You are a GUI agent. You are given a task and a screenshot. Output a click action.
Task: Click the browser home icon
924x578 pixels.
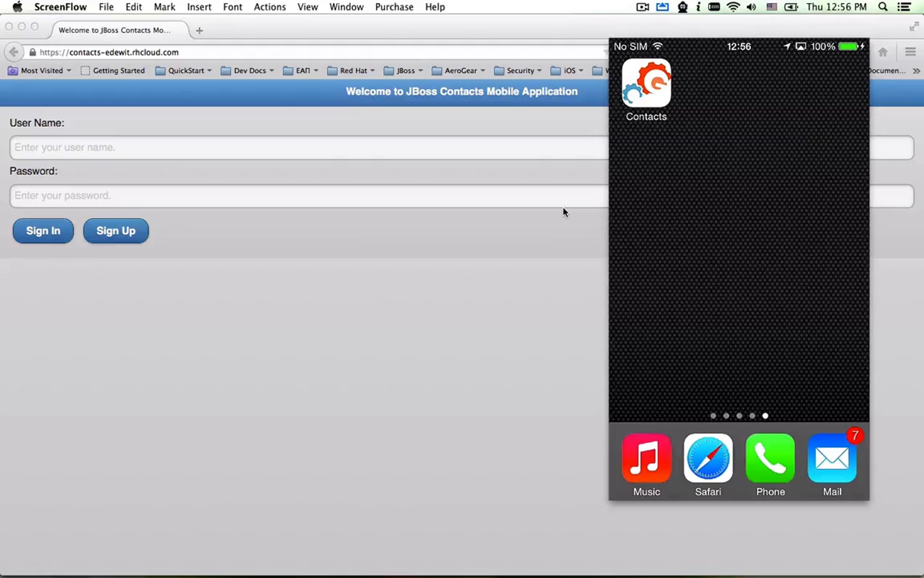pos(883,52)
